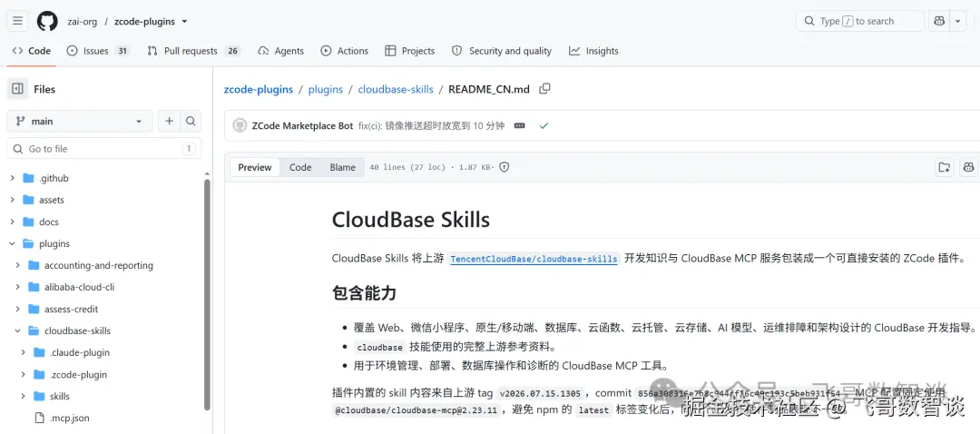Open ZCode Marketplace Bot avatar

pyautogui.click(x=240, y=125)
